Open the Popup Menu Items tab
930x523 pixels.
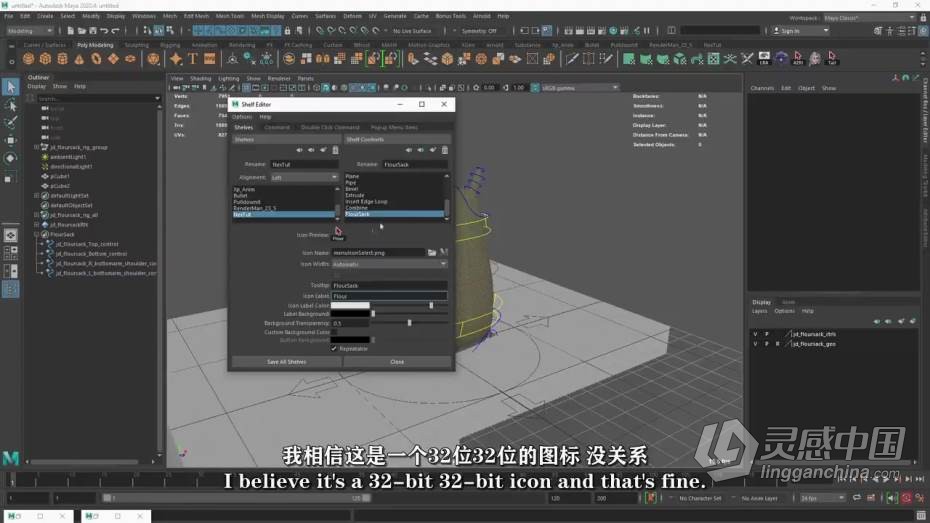pos(394,127)
